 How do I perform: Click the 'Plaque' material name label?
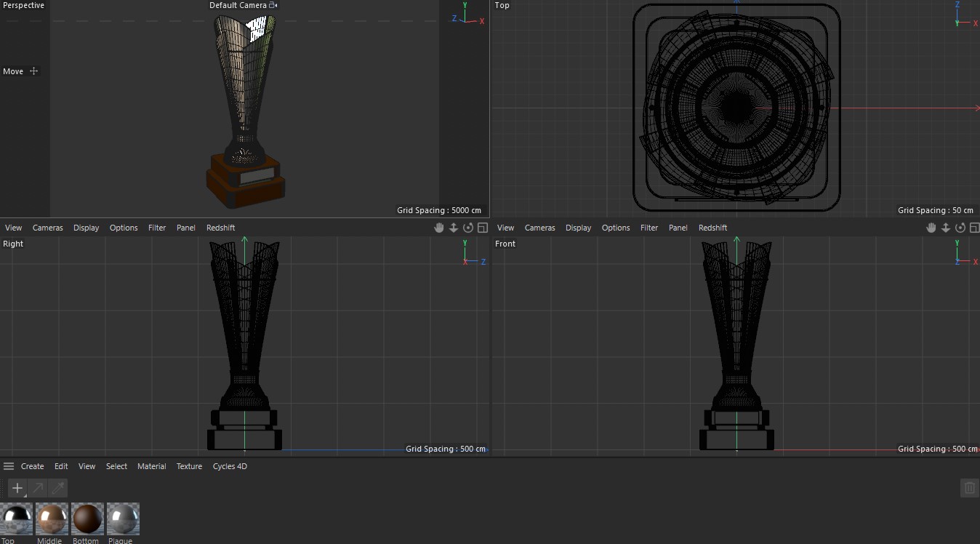click(121, 540)
